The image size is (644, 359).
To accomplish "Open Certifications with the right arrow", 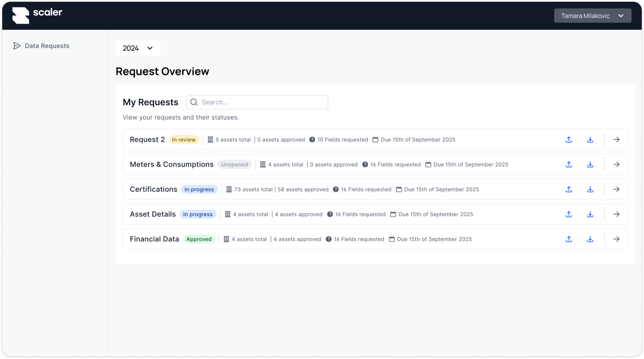I will pyautogui.click(x=616, y=189).
